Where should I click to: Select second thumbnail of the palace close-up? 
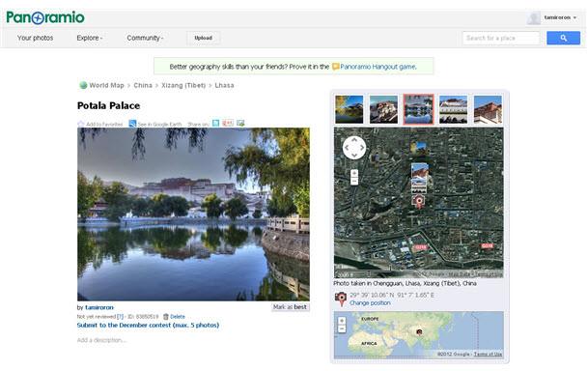[383, 109]
